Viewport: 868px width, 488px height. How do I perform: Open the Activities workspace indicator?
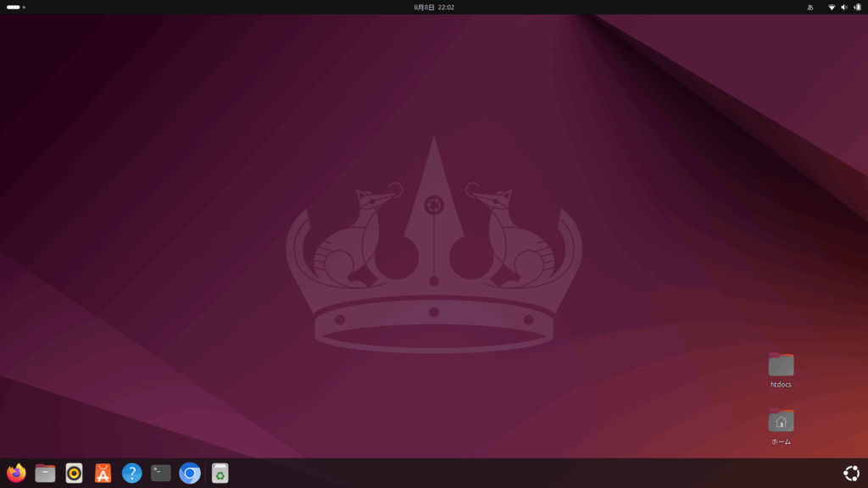[x=16, y=7]
